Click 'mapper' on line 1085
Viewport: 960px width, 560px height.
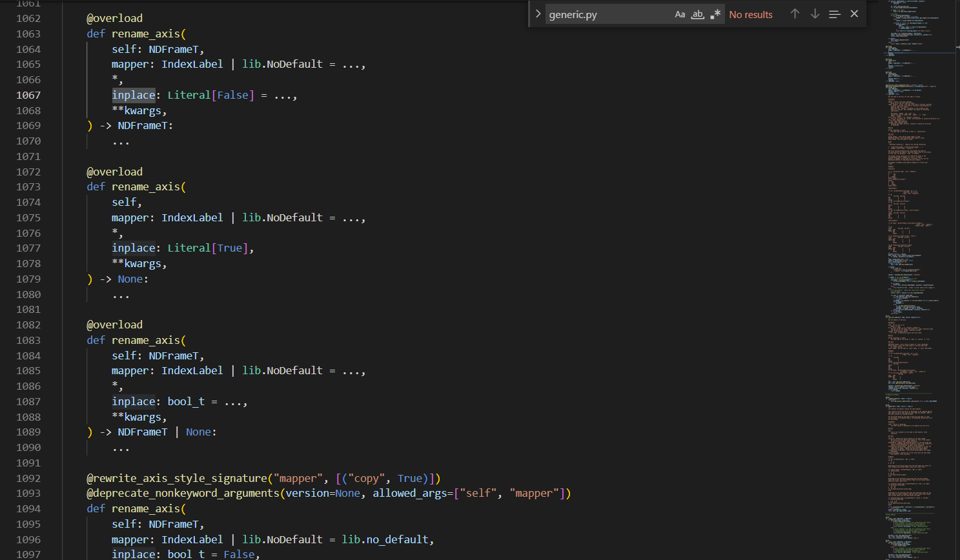(130, 370)
